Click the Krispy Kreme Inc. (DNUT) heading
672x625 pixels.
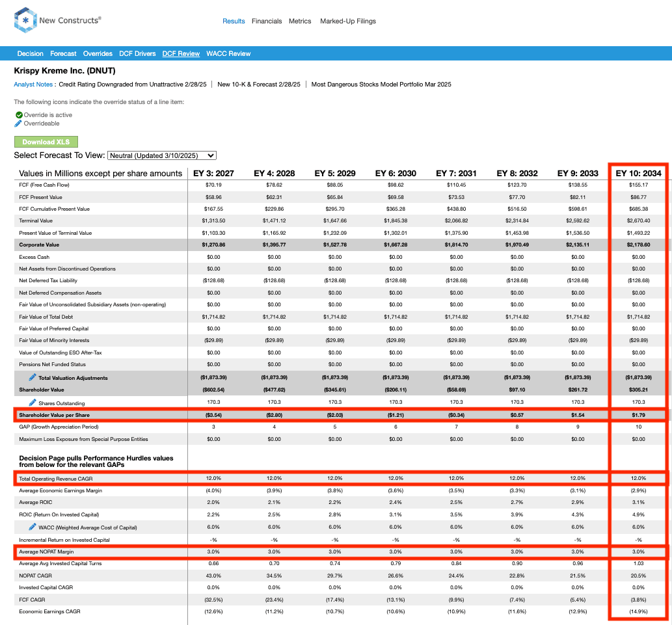(x=64, y=71)
